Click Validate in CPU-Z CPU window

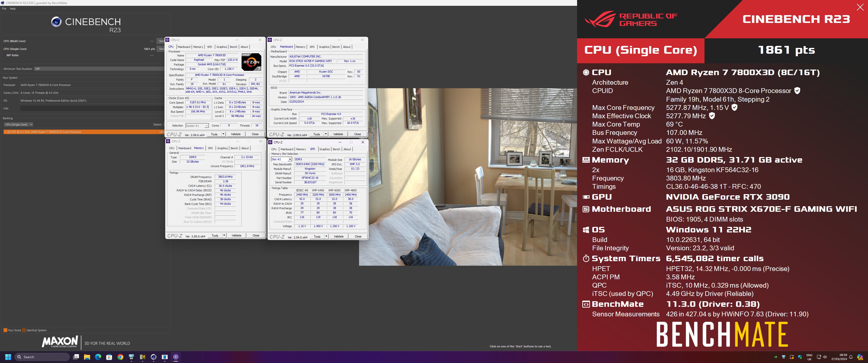coord(235,134)
